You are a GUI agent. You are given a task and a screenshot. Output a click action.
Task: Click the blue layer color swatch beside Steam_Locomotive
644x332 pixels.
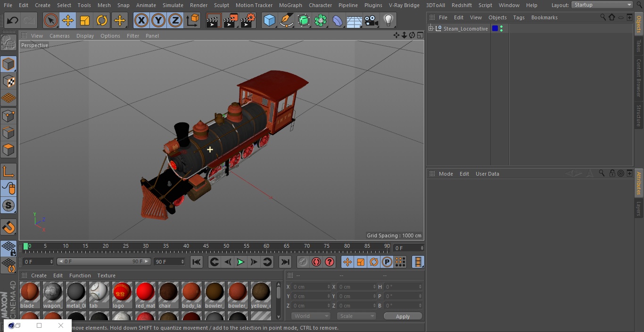pos(495,28)
